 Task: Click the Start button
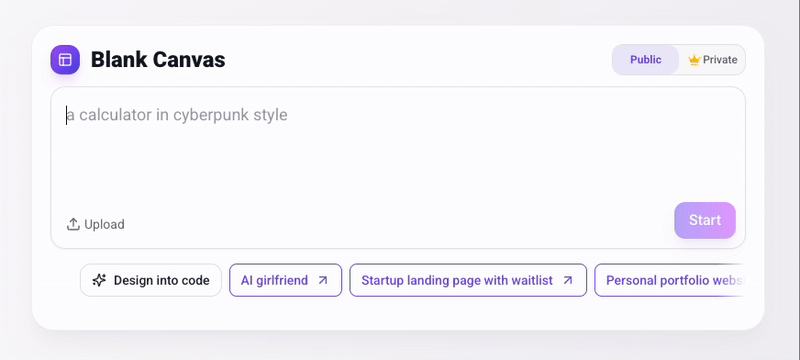(x=705, y=220)
